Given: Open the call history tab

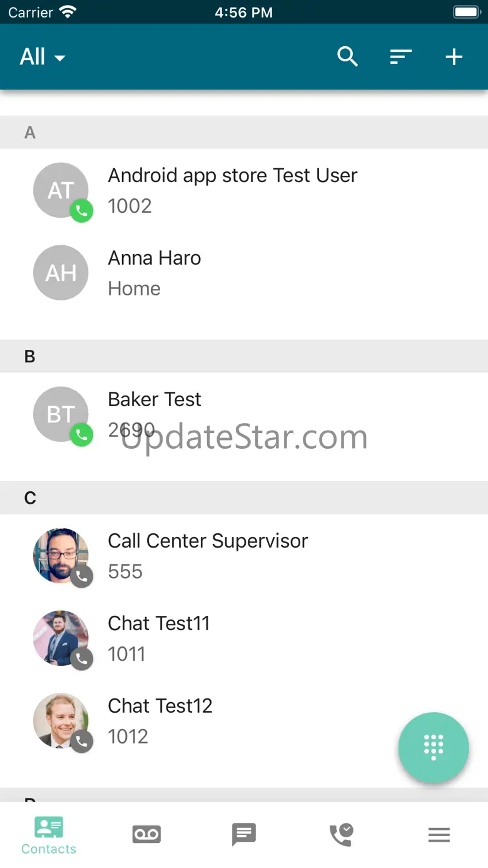Looking at the screenshot, I should (342, 834).
